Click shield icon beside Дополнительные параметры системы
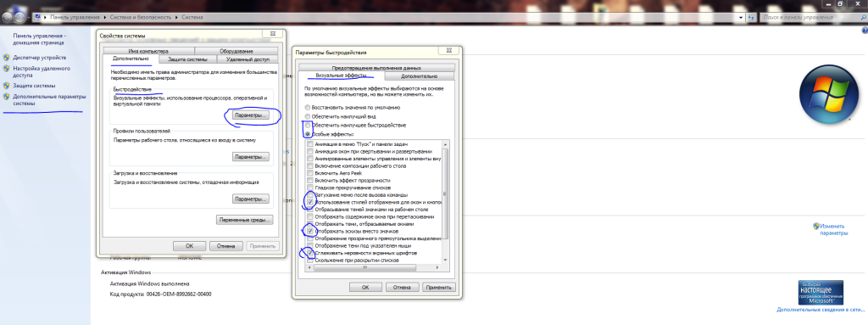Viewport: 868px width, 325px height. tap(6, 97)
